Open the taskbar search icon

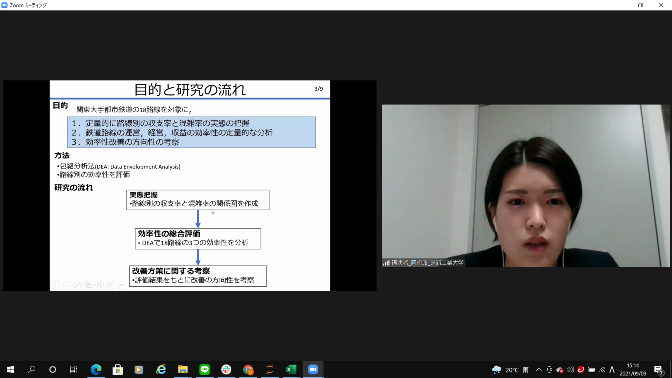click(31, 369)
